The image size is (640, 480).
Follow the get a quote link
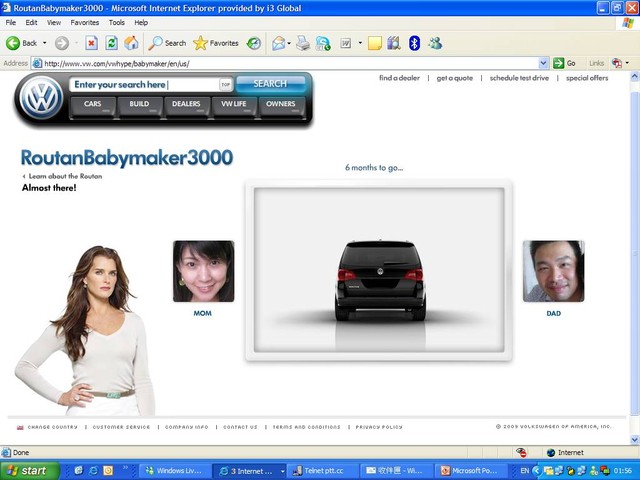click(x=455, y=78)
